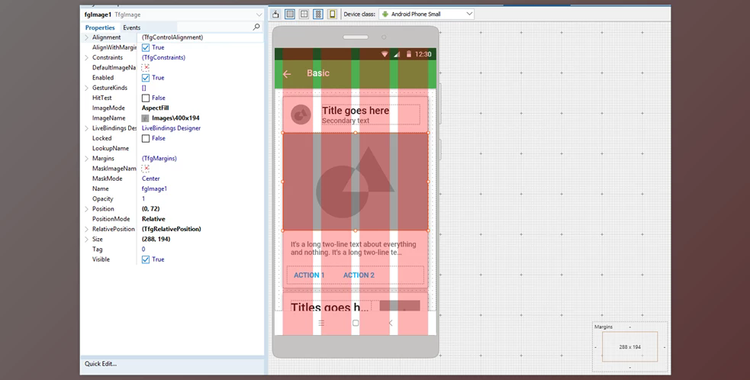Expand the GestureKinds property
This screenshot has height=380, width=750.
[x=87, y=88]
